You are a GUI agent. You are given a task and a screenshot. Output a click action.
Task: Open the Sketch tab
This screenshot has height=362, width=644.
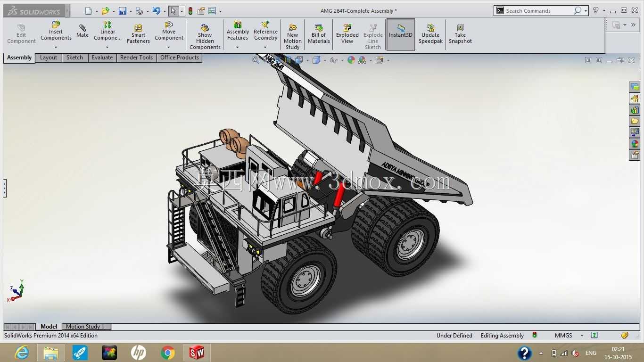74,58
